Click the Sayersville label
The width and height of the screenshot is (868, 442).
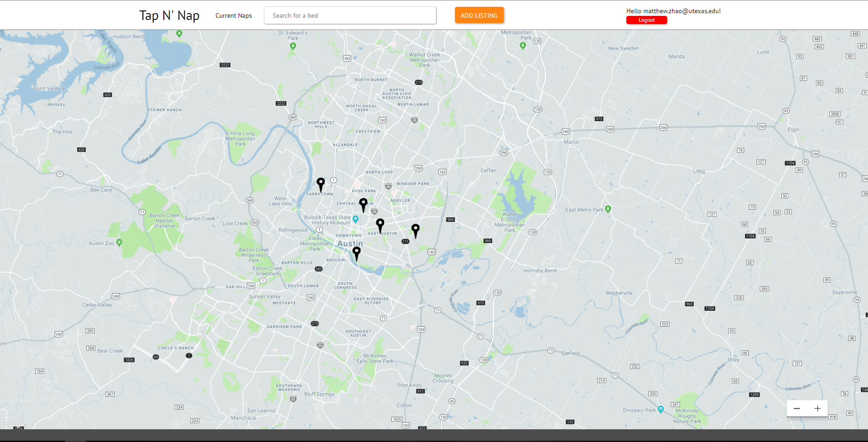click(844, 292)
